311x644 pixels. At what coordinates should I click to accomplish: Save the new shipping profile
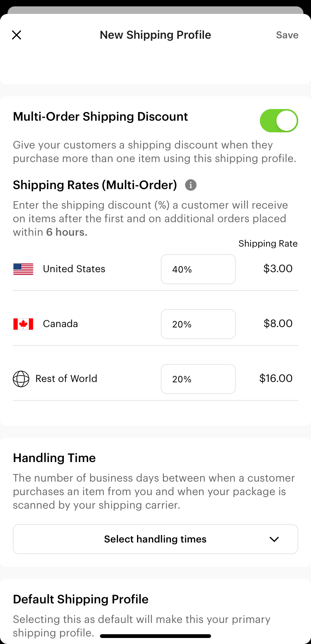coord(287,35)
